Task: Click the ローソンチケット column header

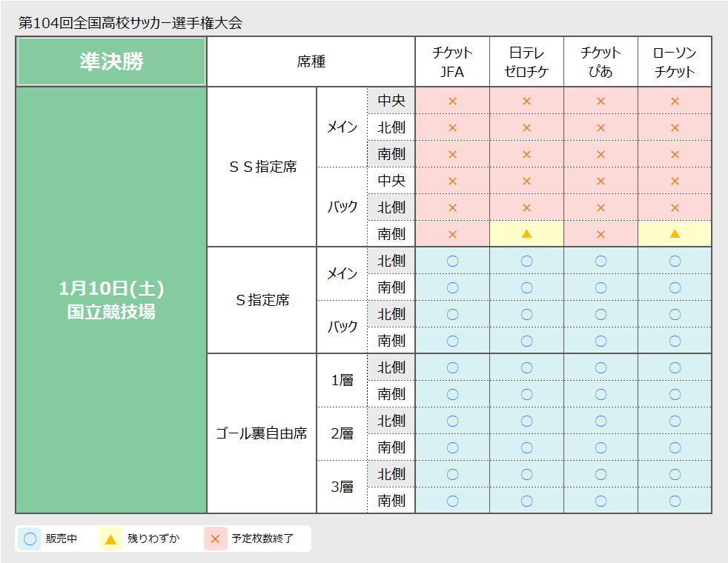Action: point(675,61)
